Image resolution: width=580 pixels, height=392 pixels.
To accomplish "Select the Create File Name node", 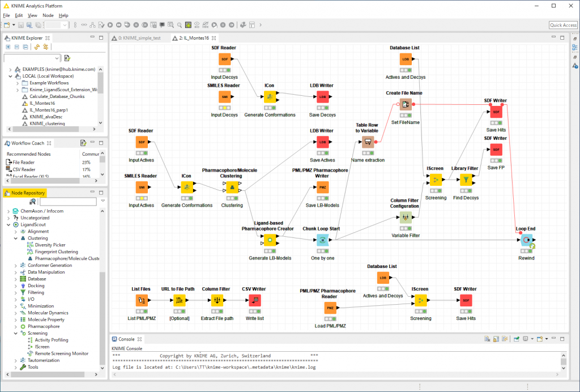I will click(406, 104).
